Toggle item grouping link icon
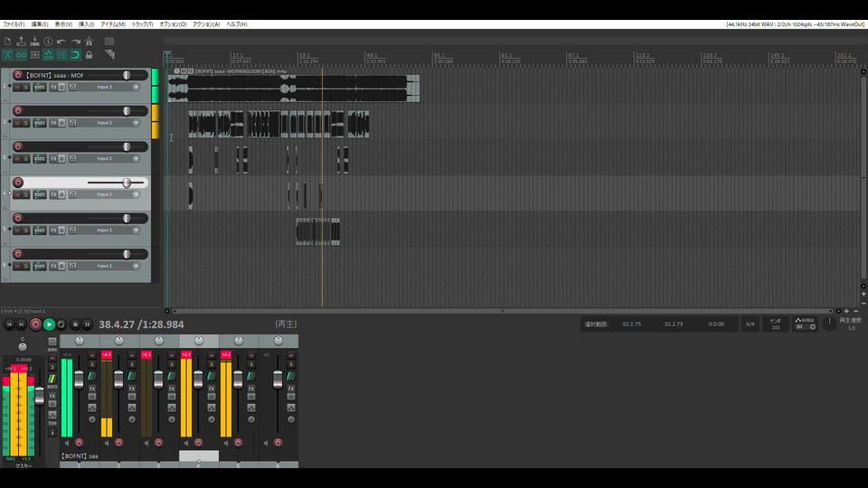This screenshot has height=488, width=868. click(21, 55)
